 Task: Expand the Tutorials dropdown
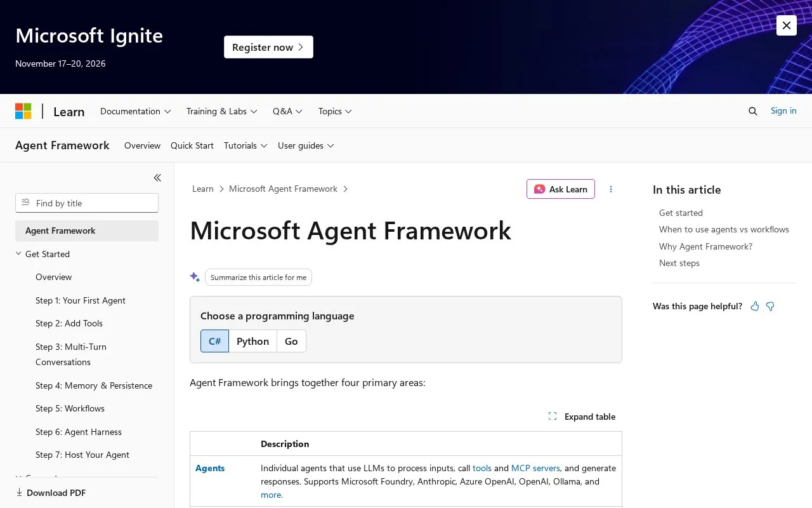point(246,145)
